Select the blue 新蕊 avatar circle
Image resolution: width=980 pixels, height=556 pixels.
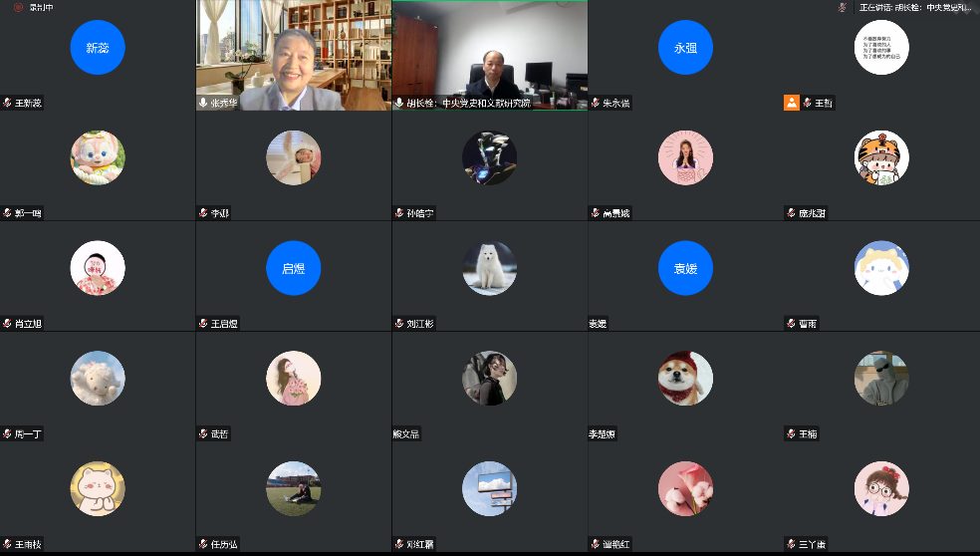coord(98,48)
